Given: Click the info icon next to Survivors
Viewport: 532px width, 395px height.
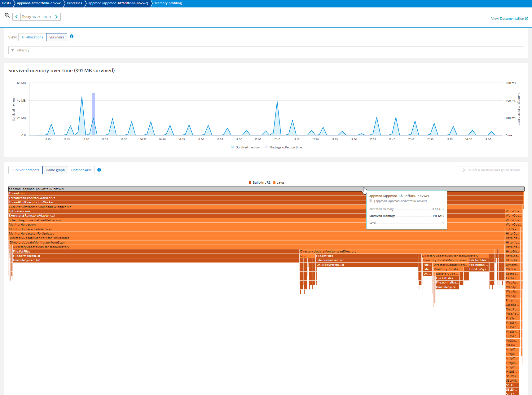Looking at the screenshot, I should [72, 37].
